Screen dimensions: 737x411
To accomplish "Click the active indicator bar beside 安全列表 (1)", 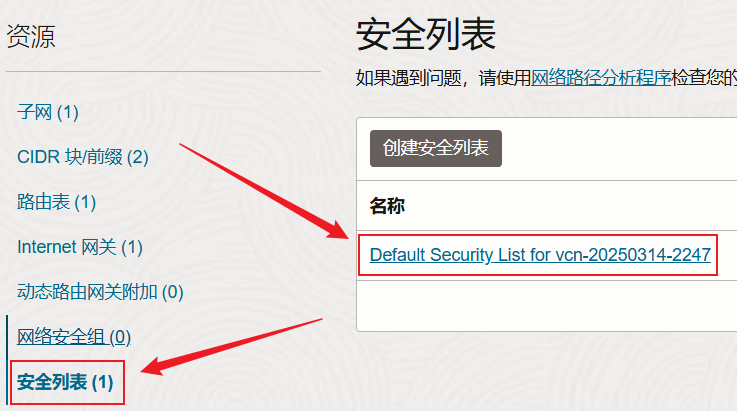I will (8, 360).
